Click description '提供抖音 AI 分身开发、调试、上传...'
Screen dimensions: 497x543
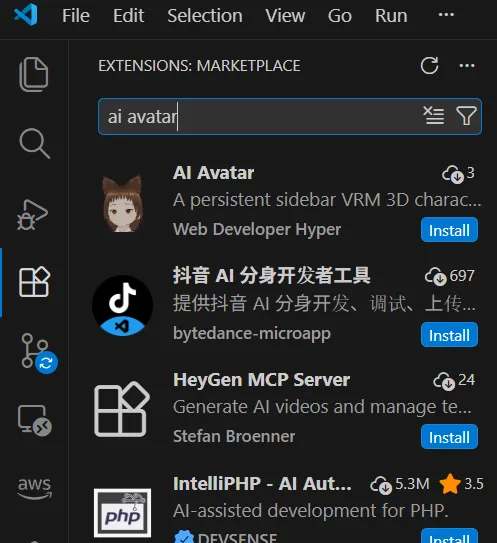324,303
